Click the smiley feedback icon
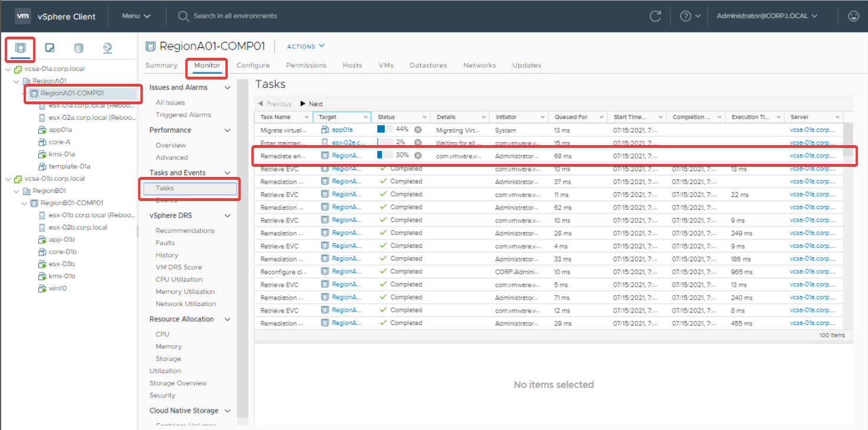868x430 pixels. [853, 17]
